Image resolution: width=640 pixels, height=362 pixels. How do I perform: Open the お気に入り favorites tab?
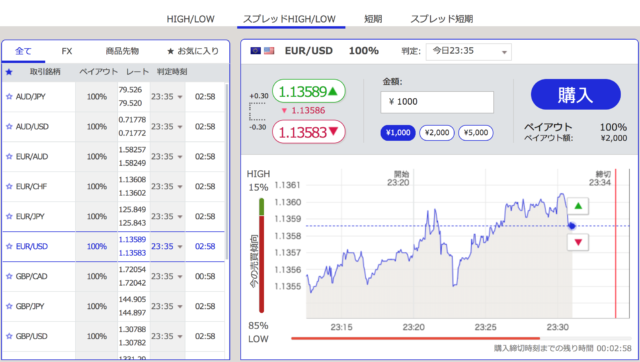click(193, 51)
